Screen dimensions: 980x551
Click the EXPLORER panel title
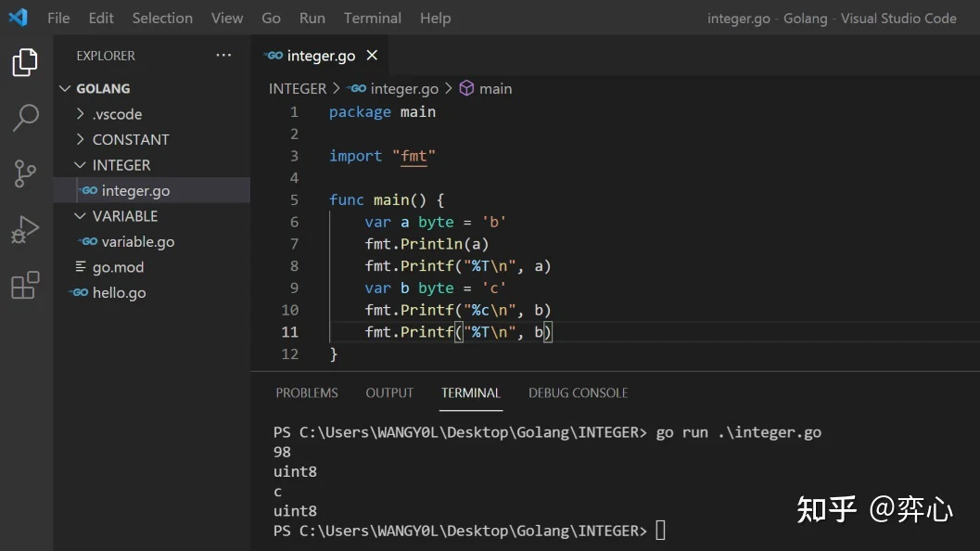click(106, 56)
